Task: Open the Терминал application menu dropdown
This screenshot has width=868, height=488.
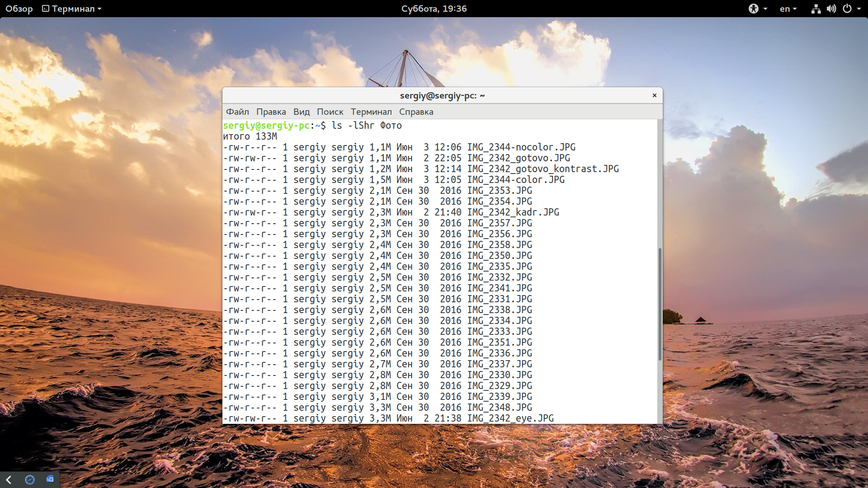Action: coord(72,9)
